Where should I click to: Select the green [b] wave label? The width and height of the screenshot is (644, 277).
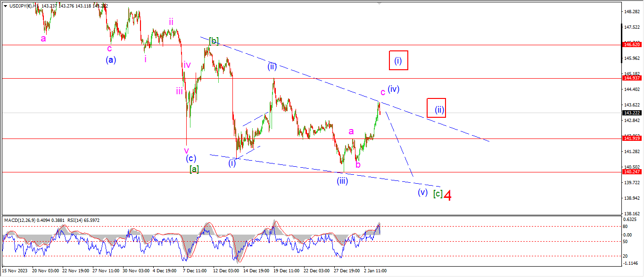coord(214,41)
